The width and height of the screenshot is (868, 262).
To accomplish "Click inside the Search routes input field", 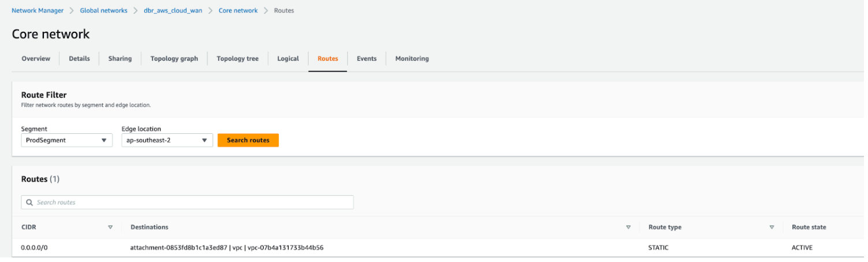I will 190,203.
